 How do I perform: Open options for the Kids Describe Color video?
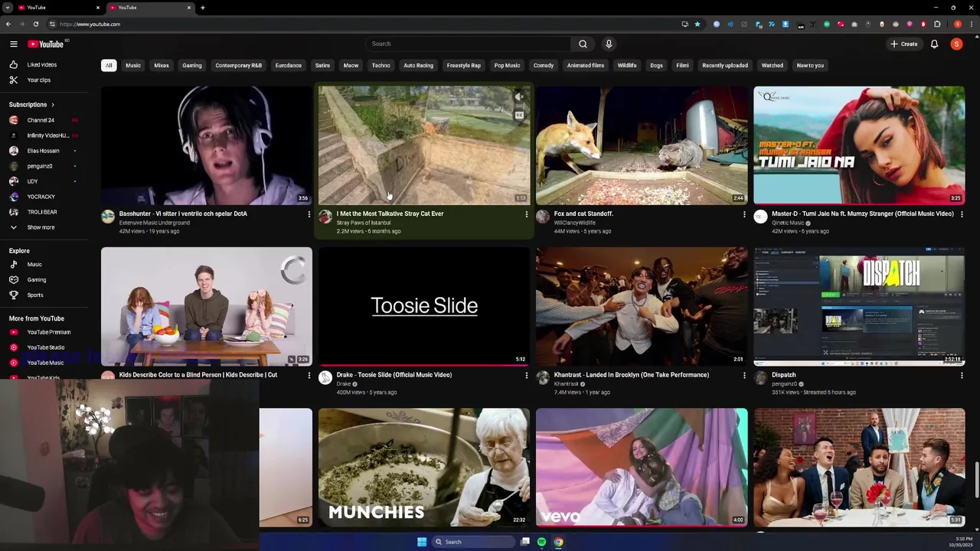coord(309,375)
